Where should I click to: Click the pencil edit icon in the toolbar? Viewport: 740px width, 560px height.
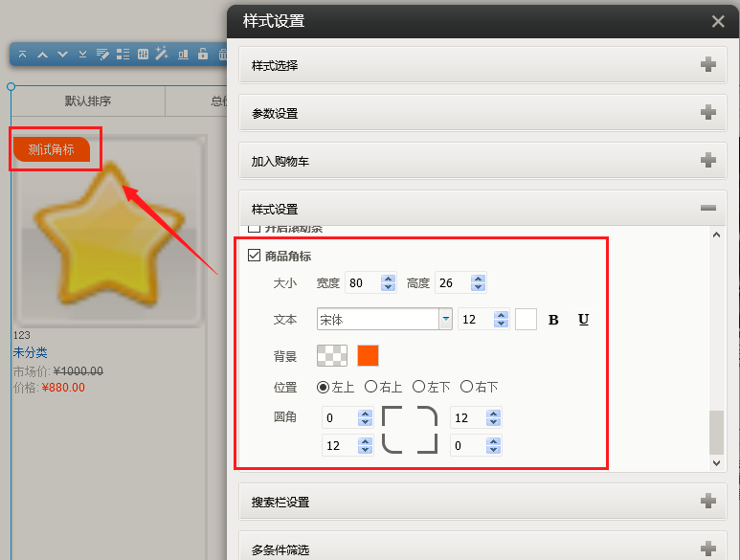pos(102,55)
